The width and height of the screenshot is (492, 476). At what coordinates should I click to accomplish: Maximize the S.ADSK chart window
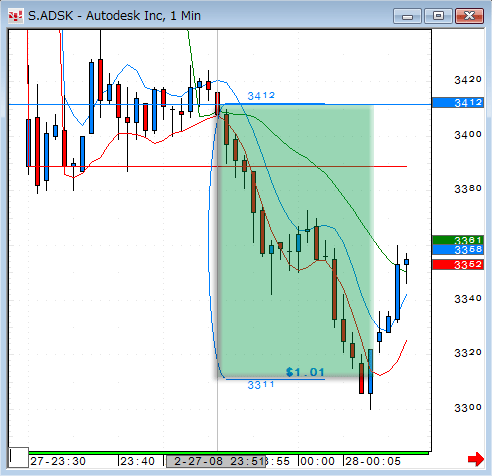438,16
